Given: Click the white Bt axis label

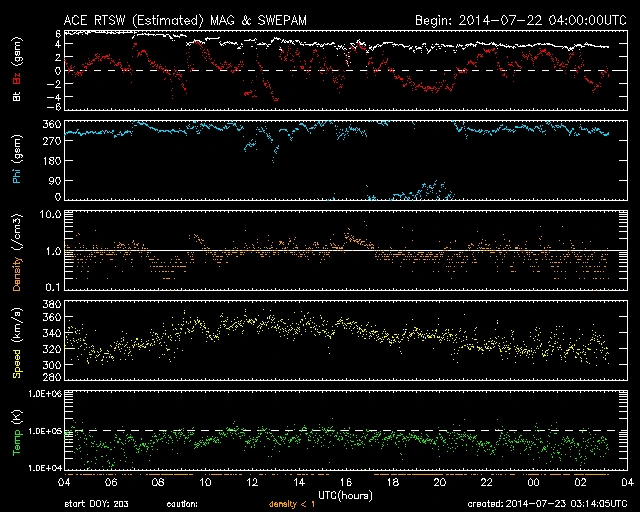Looking at the screenshot, I should click(x=16, y=97).
